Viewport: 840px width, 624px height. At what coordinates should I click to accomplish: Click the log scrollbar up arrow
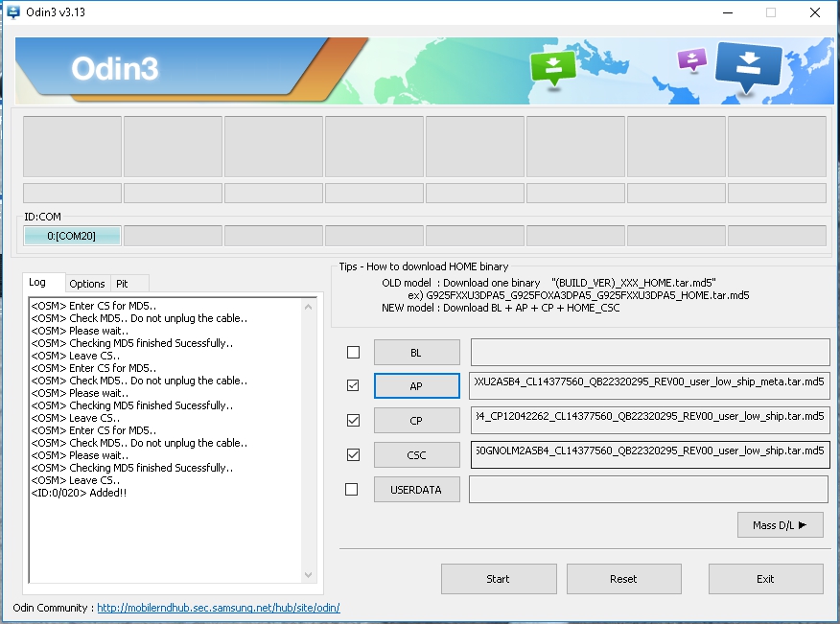308,307
